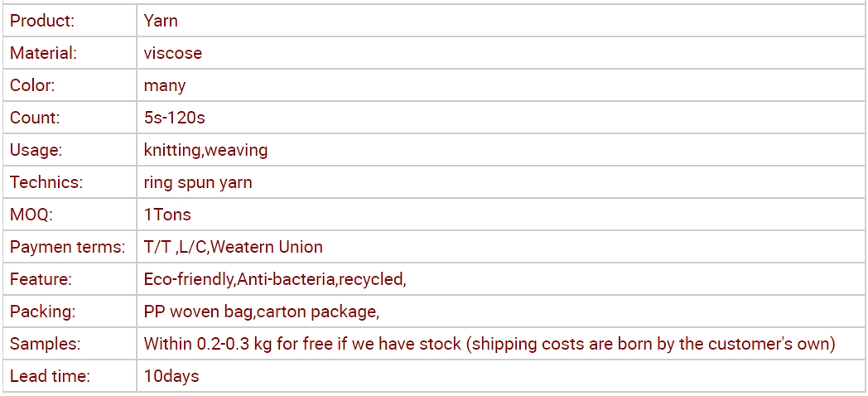The height and width of the screenshot is (396, 868).
Task: Click the Technics label cell
Action: click(x=70, y=182)
